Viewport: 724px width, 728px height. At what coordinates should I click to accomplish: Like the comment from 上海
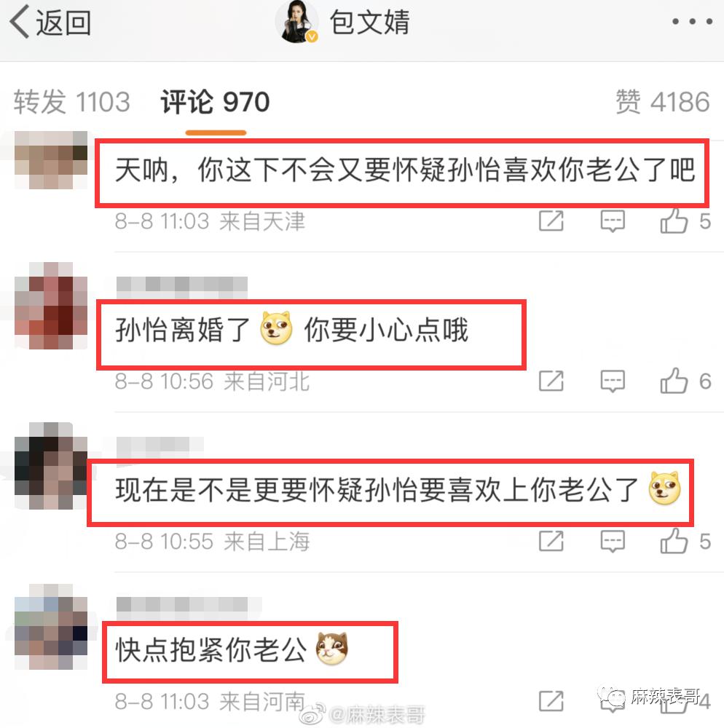coord(685,542)
